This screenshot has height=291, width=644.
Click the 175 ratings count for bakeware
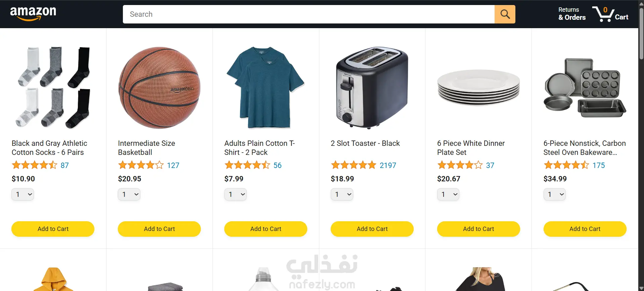pos(599,165)
